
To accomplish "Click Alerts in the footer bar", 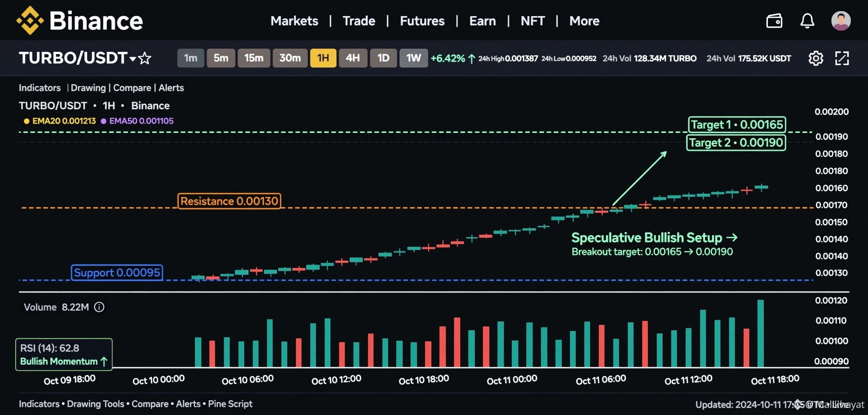I will click(188, 404).
